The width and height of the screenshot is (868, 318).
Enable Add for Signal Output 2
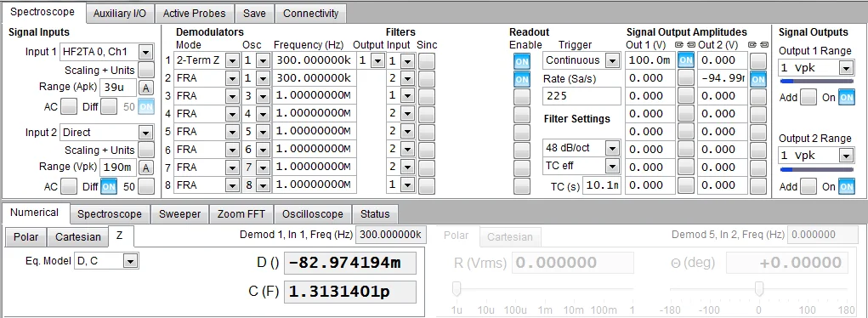pyautogui.click(x=808, y=187)
